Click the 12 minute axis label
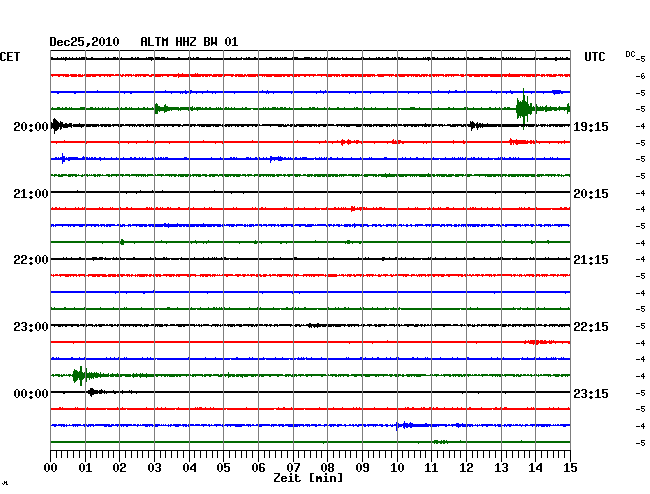Viewport: 650px width, 494px height. [466, 468]
